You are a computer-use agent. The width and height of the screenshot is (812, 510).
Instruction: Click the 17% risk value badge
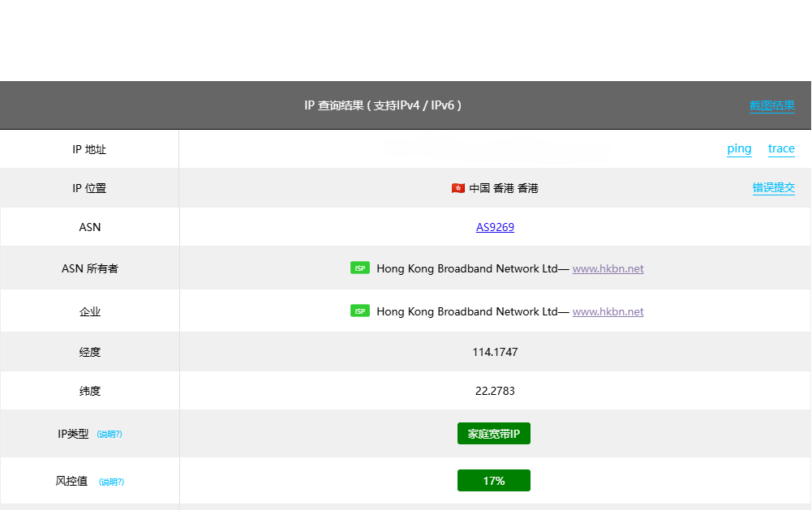[493, 481]
